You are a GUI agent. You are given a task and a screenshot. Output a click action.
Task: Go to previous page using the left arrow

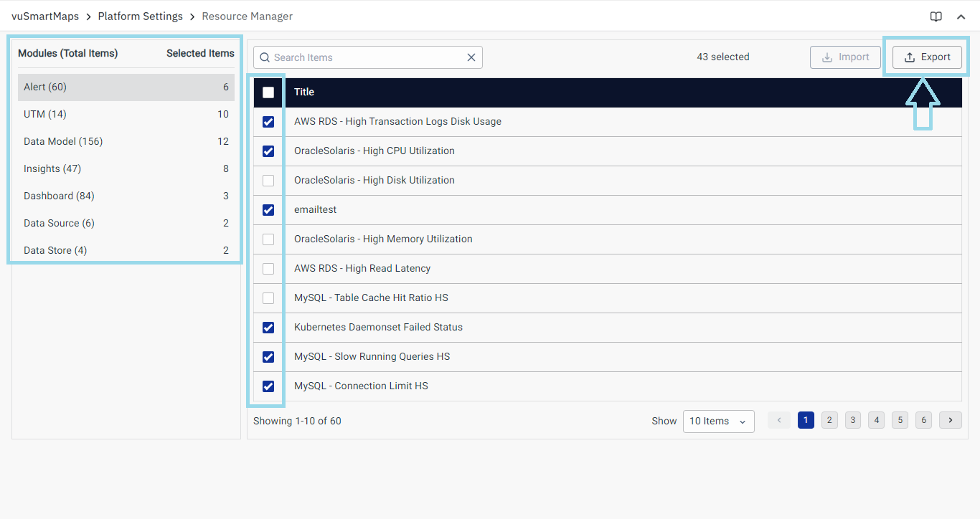coord(778,420)
